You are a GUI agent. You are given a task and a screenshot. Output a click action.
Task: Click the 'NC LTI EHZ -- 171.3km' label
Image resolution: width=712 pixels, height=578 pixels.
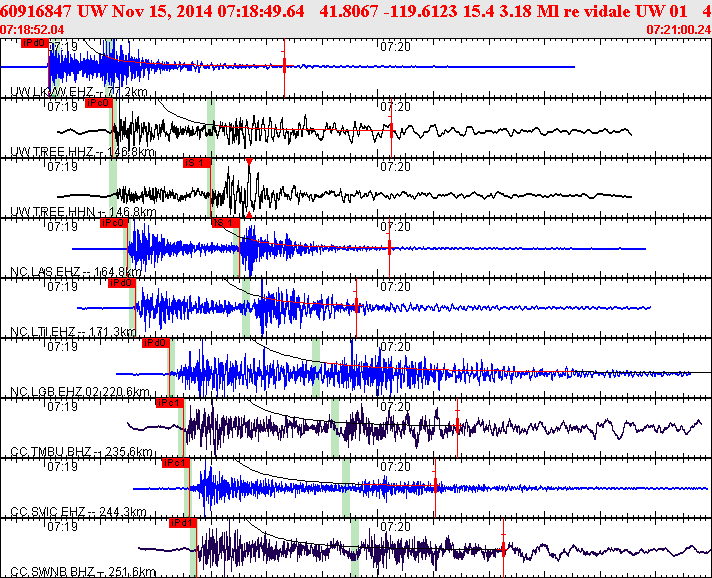click(x=73, y=332)
